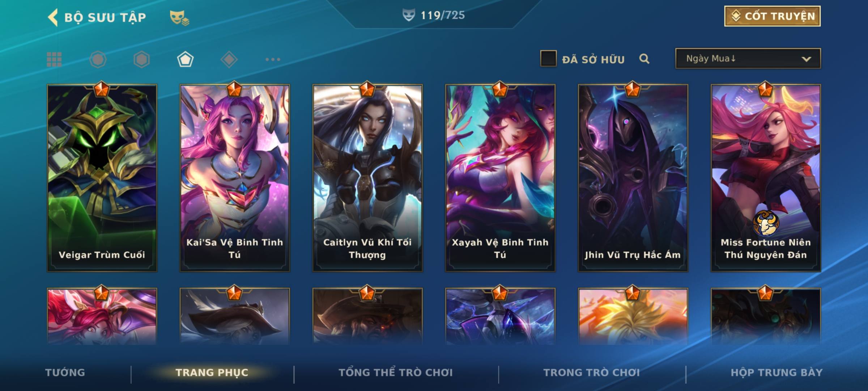Image resolution: width=868 pixels, height=391 pixels.
Task: Open the three-dots more filters icon
Action: pyautogui.click(x=273, y=59)
